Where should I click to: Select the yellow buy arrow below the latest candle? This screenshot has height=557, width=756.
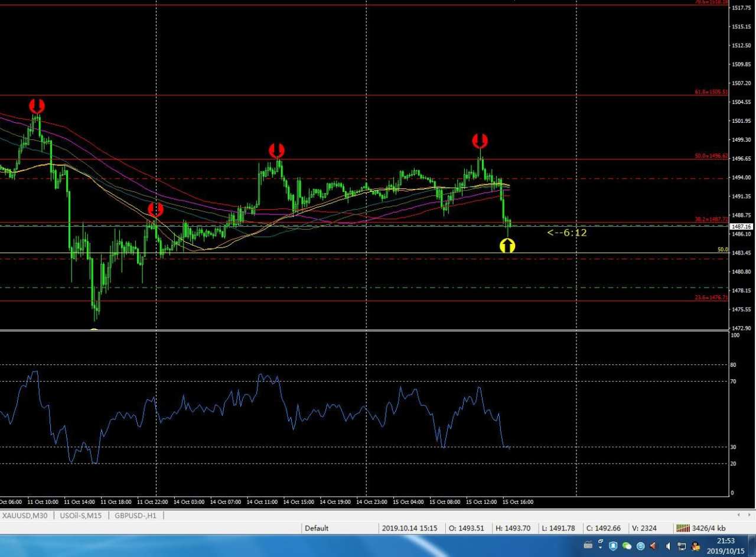507,246
